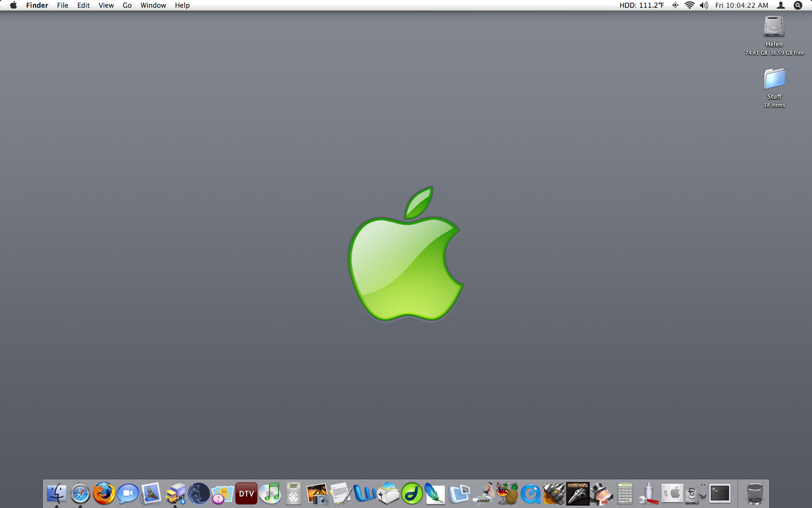Launch iTunes from the dock
The image size is (812, 508).
point(270,493)
